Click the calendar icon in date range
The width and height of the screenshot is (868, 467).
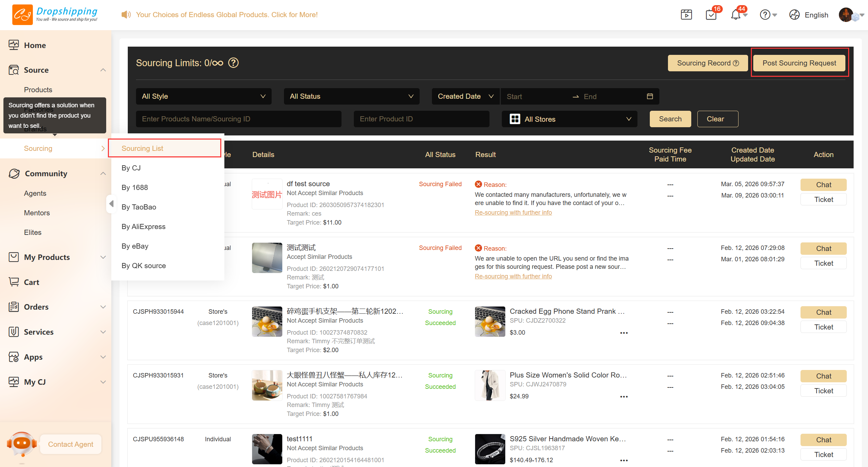(649, 96)
